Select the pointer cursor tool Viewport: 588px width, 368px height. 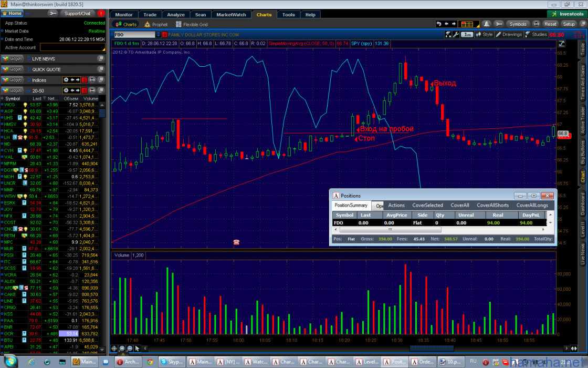[x=137, y=349]
